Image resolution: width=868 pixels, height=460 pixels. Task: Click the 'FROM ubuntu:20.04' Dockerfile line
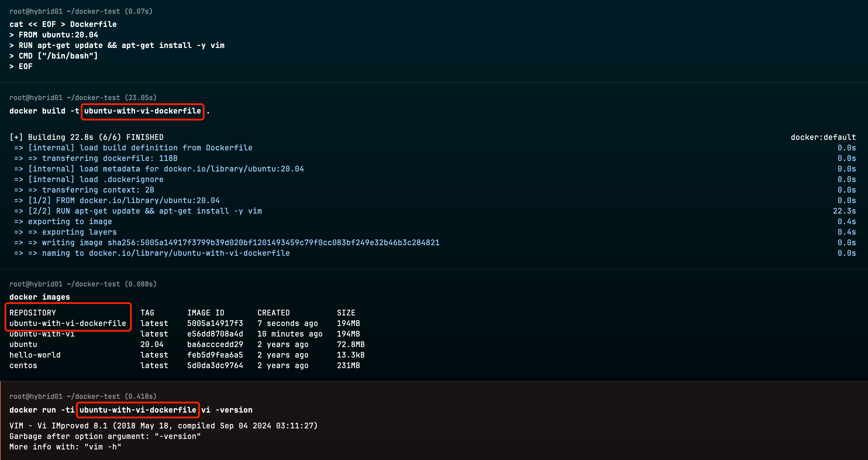click(58, 35)
